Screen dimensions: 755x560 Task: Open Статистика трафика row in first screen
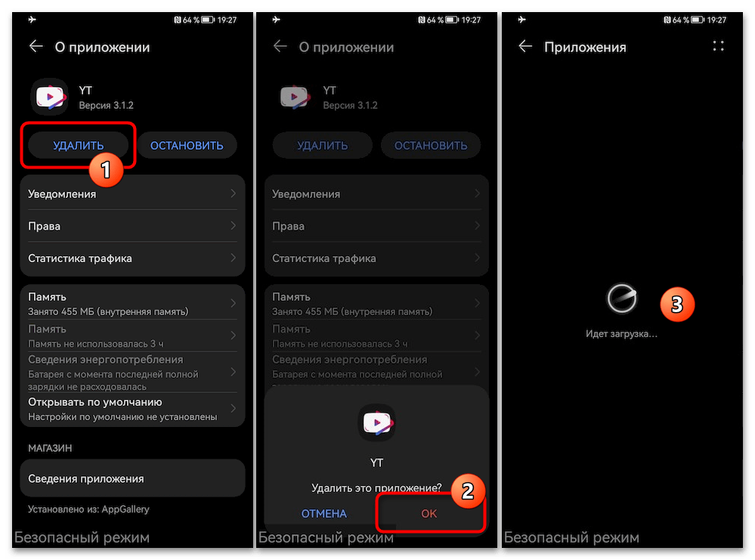tap(132, 258)
